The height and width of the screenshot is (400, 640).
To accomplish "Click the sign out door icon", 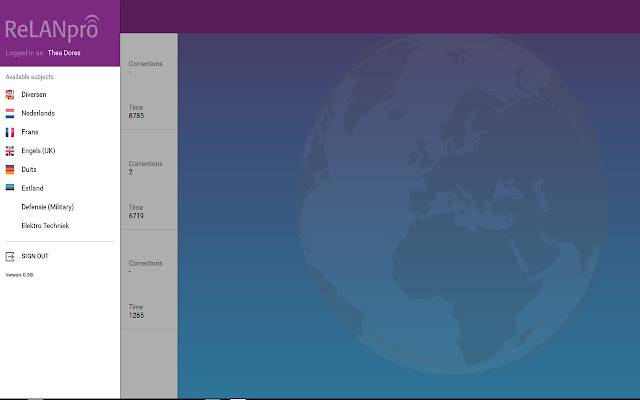I will point(10,256).
